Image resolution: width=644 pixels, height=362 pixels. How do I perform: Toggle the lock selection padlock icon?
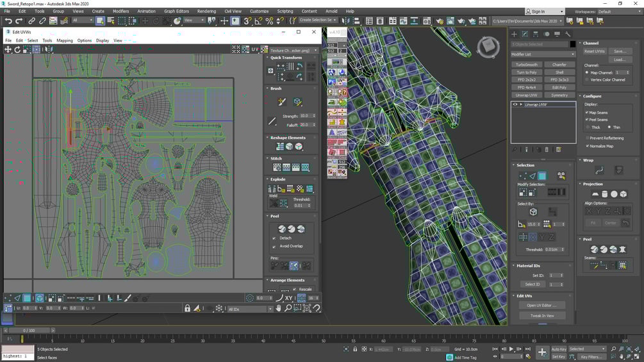click(187, 308)
